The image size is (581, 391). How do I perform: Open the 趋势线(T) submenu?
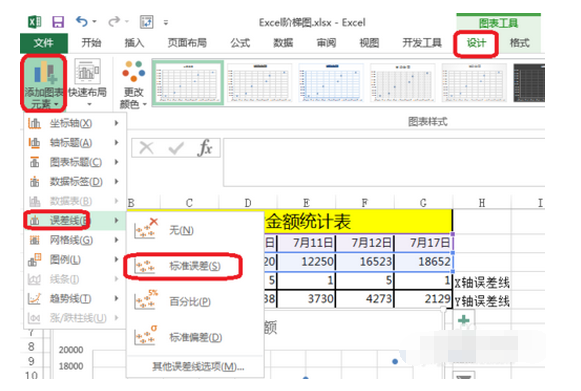[75, 299]
